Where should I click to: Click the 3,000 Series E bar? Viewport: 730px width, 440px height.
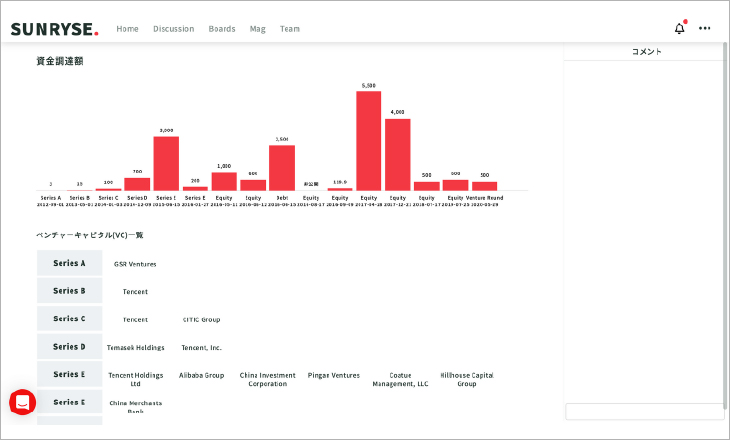166,163
